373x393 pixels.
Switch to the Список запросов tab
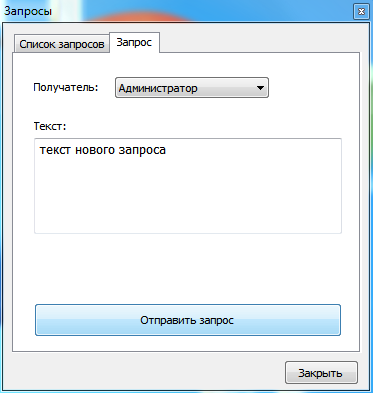[61, 44]
